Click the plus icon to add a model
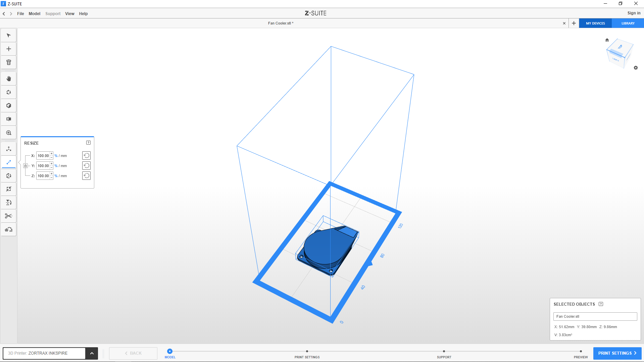This screenshot has width=644, height=362. click(9, 49)
